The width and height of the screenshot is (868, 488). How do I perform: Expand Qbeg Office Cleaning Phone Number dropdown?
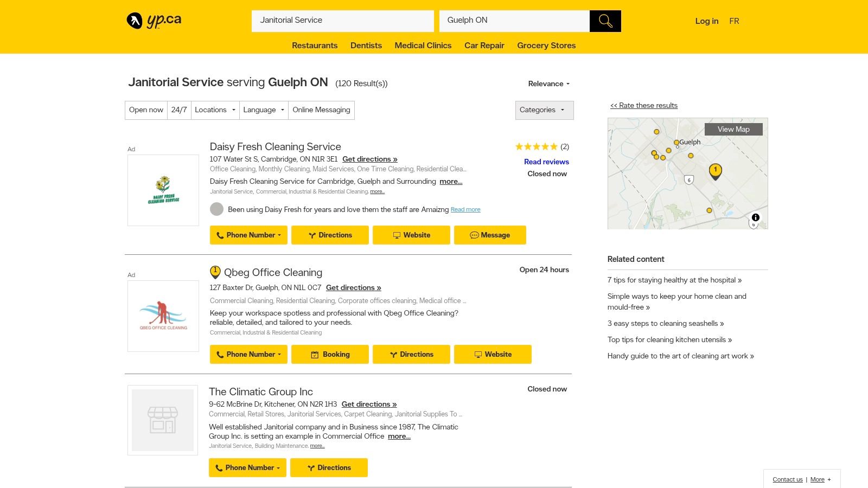[248, 355]
